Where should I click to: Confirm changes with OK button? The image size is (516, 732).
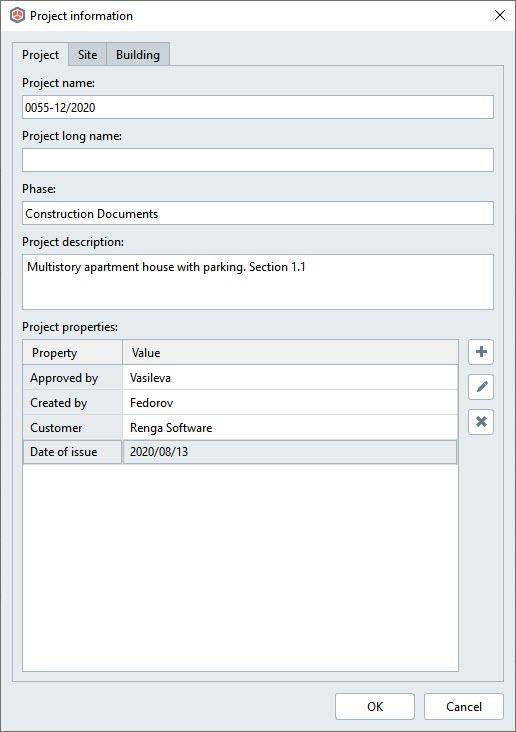[375, 706]
